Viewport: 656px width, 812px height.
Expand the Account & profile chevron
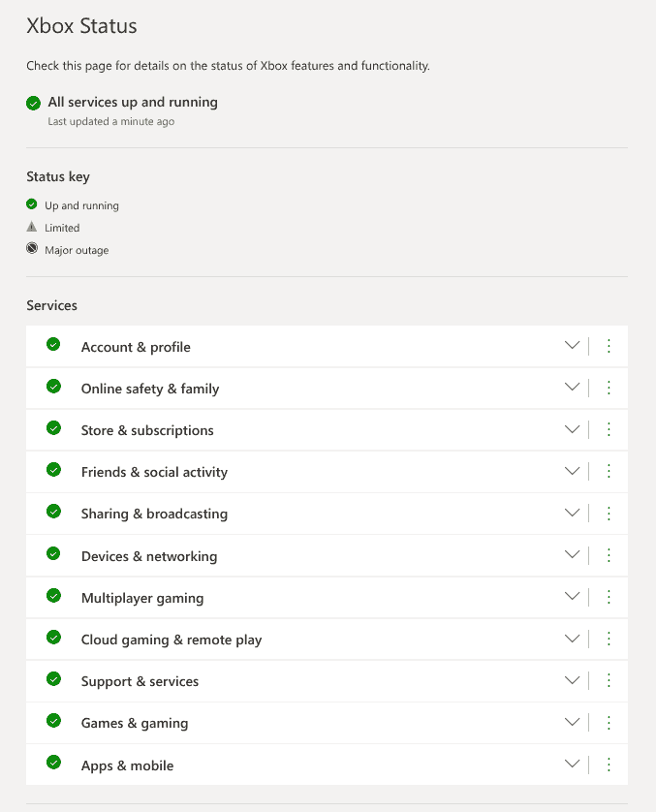tap(572, 346)
